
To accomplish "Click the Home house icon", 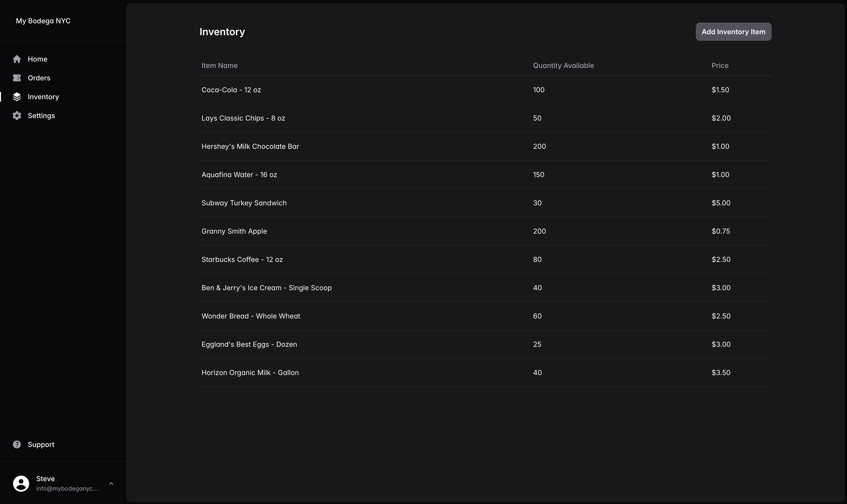I will pyautogui.click(x=17, y=59).
